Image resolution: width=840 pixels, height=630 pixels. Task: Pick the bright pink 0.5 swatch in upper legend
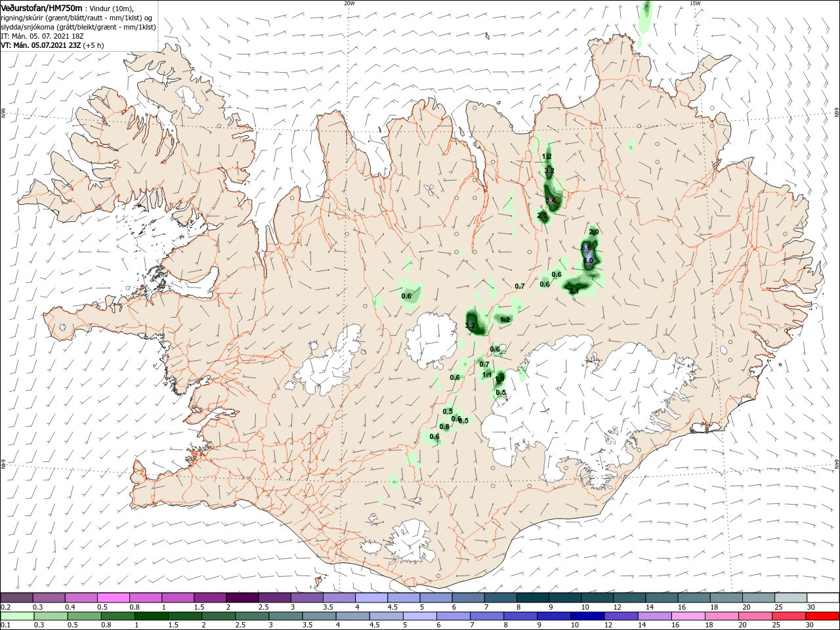click(113, 598)
